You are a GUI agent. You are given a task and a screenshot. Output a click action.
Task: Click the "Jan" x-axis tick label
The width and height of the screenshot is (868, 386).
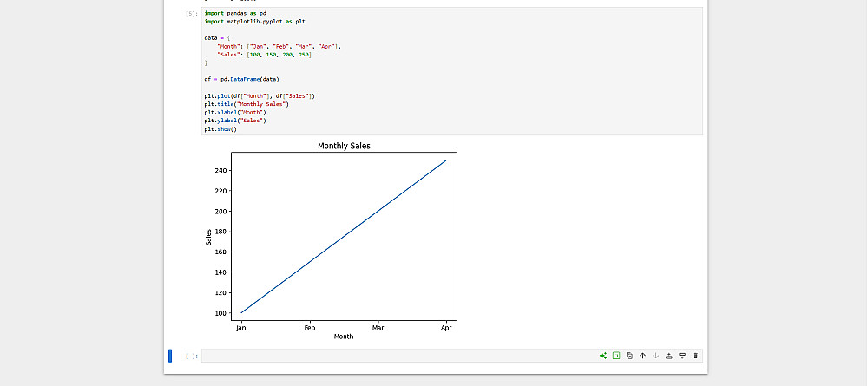241,328
